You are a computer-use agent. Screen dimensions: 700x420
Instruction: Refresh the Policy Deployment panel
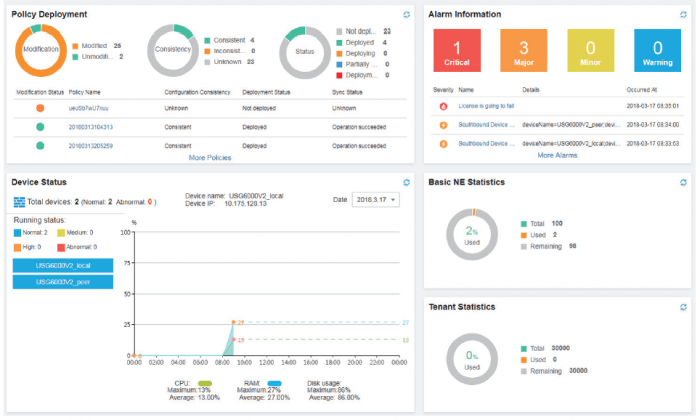[405, 14]
